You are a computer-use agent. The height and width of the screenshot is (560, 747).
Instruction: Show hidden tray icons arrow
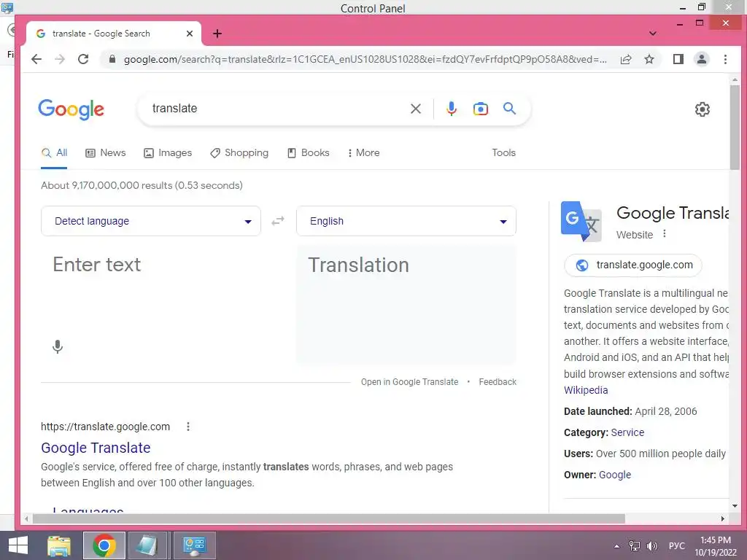[617, 546]
